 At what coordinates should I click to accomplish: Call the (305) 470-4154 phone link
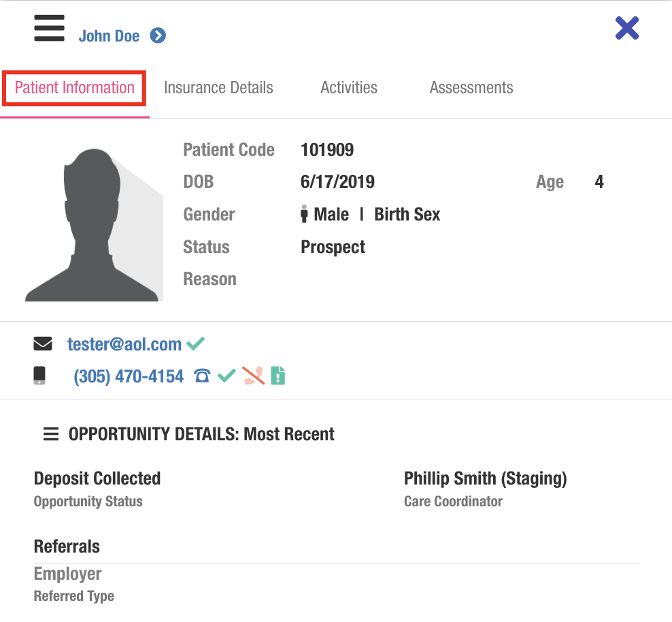129,376
